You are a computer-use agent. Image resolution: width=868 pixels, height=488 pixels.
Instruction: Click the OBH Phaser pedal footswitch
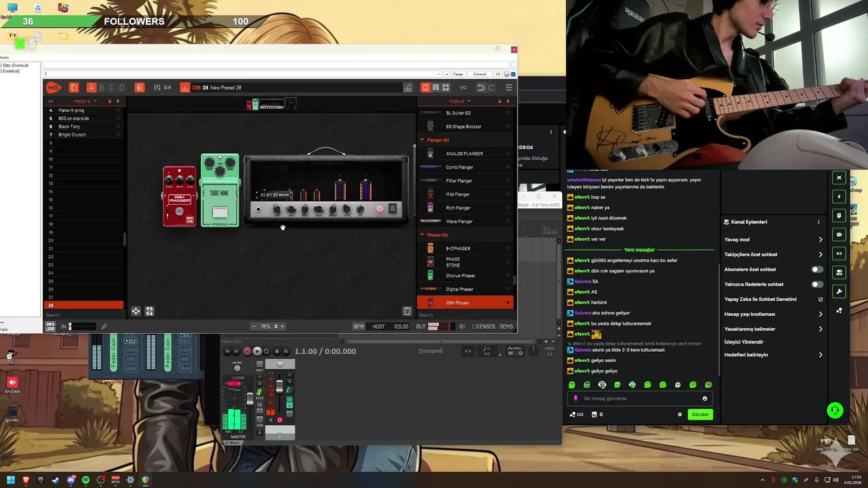tap(179, 211)
